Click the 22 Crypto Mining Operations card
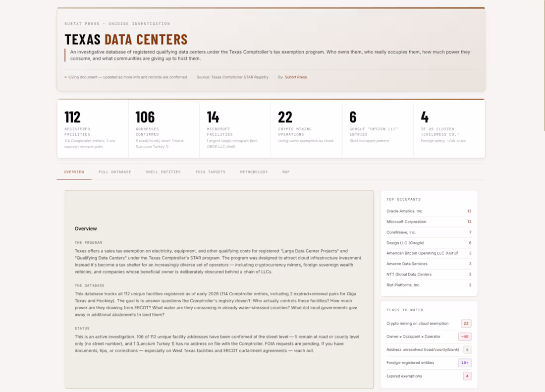The width and height of the screenshot is (545, 392). pos(305,128)
